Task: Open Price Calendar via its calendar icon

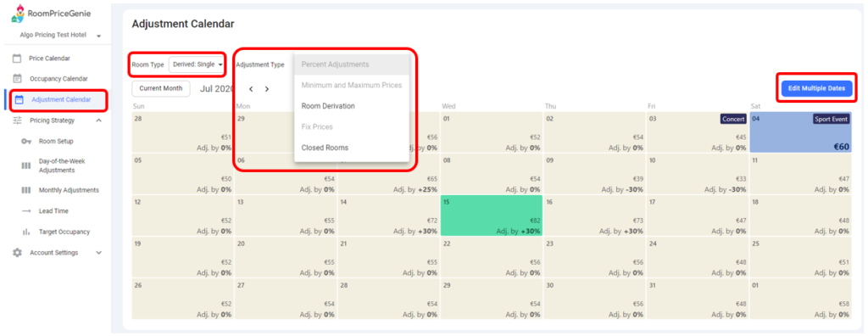Action: tap(17, 59)
